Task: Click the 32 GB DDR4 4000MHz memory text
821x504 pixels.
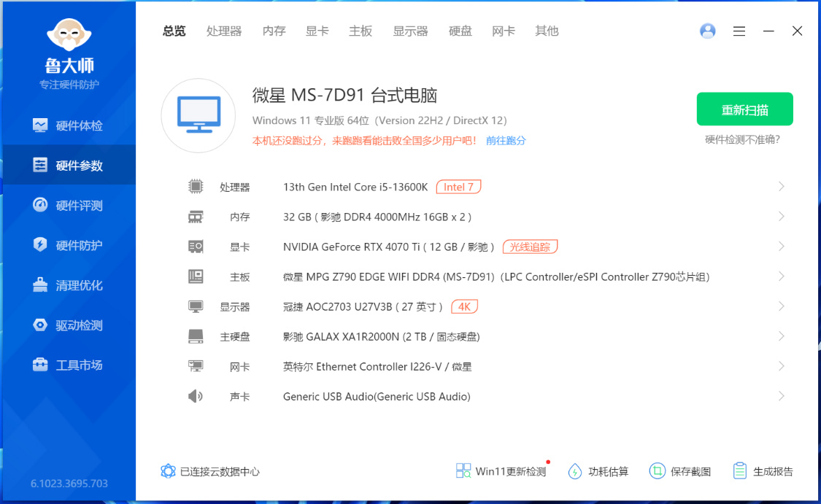Action: click(377, 217)
